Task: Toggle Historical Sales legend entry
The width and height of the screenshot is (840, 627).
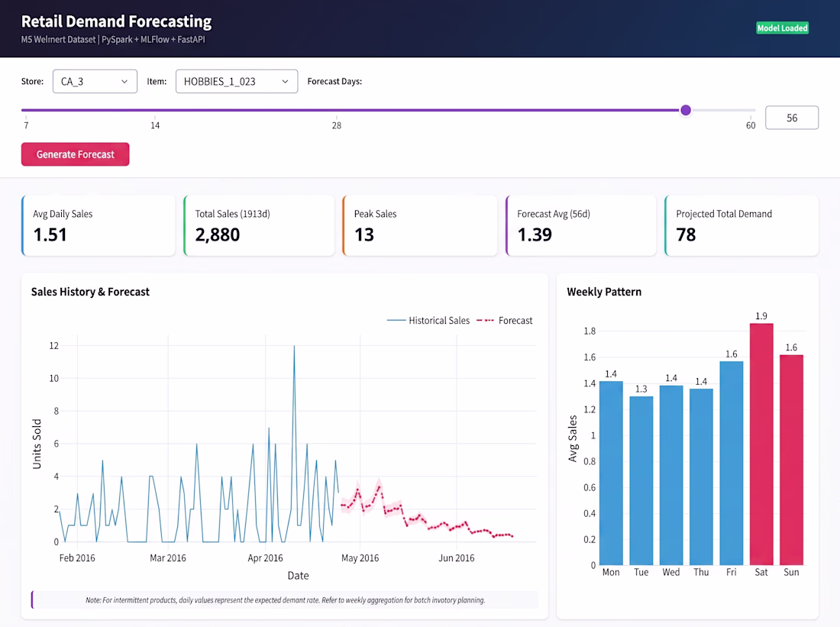Action: click(x=428, y=321)
